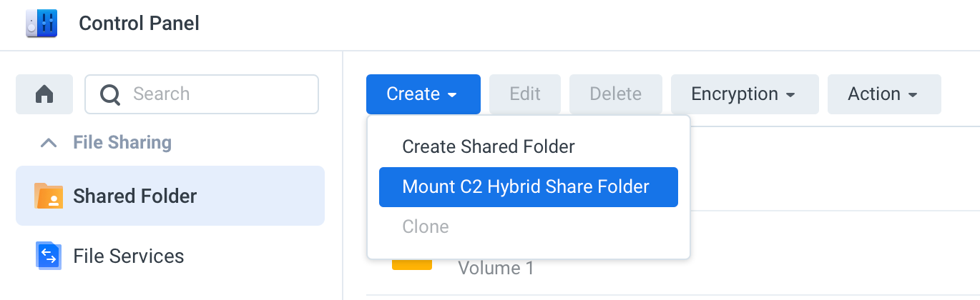Focus the Search input field
The height and width of the screenshot is (300, 980).
click(x=202, y=94)
